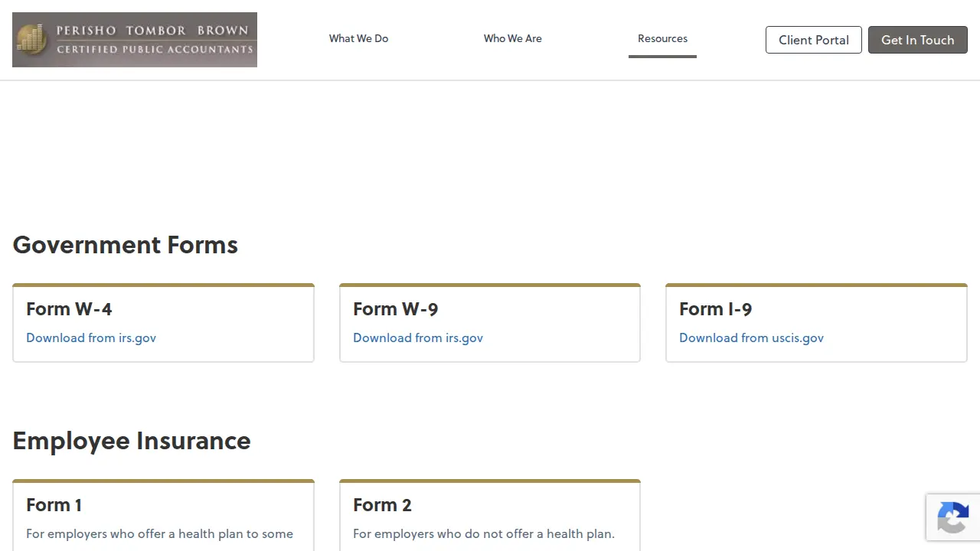
Task: Click the Get In Touch button
Action: (918, 40)
